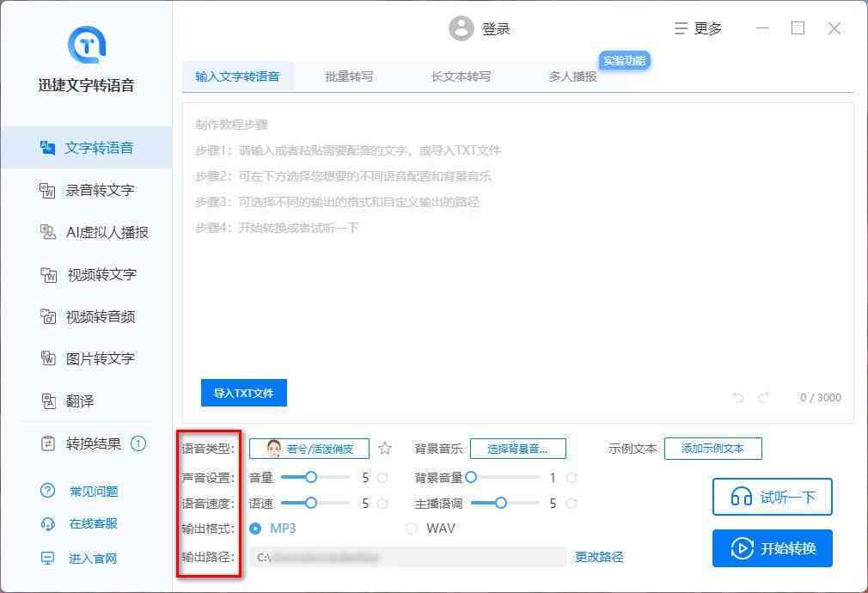This screenshot has height=593, width=868.
Task: Click the 实验功能 badge
Action: tap(625, 60)
